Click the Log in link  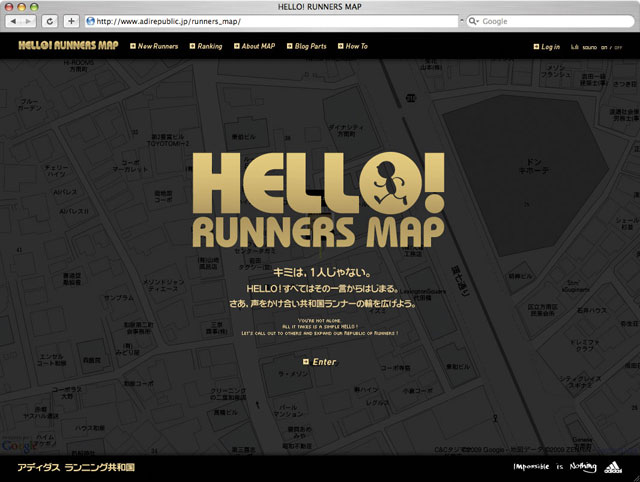click(x=547, y=47)
